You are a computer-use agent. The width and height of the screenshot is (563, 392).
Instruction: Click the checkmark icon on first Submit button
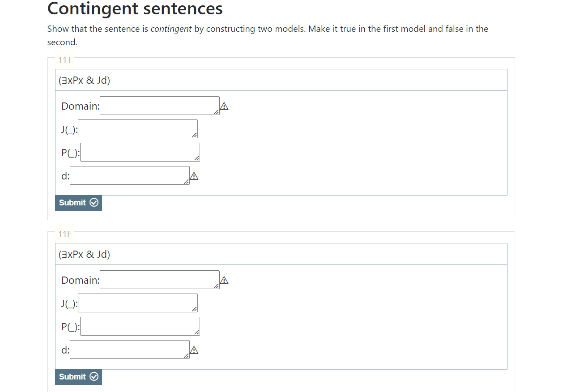click(x=94, y=203)
